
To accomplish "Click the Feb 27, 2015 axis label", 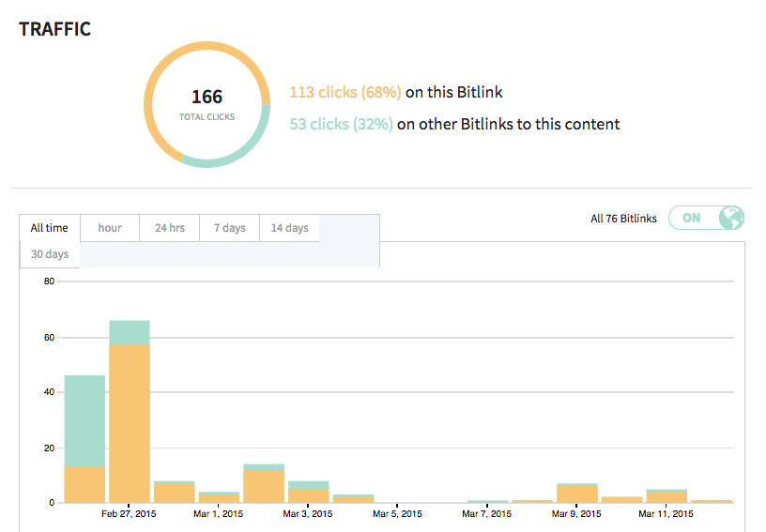I will click(x=129, y=514).
